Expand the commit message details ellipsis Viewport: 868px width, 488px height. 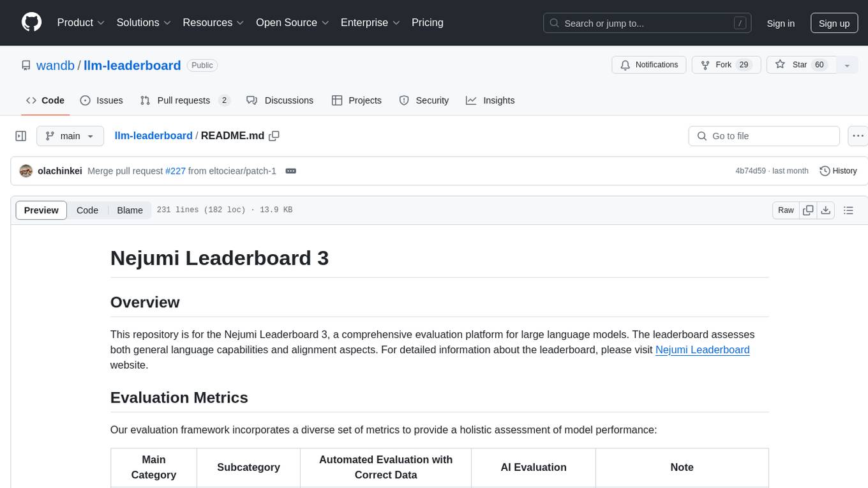tap(290, 171)
